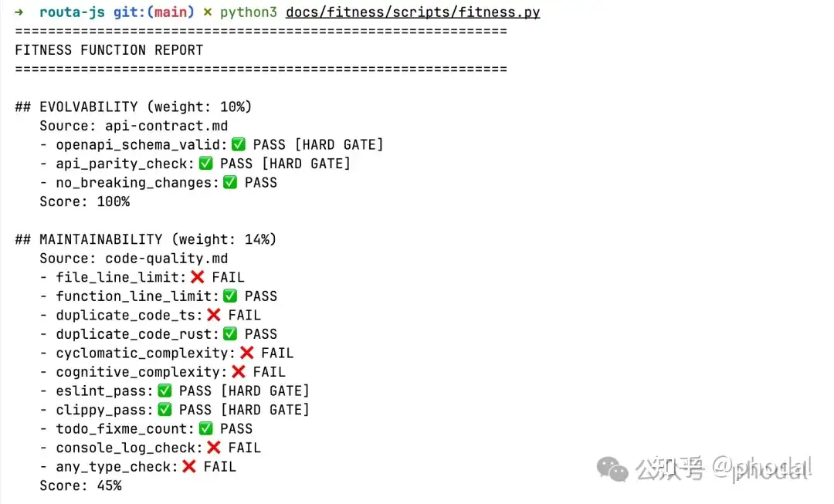Click the FITNESS FUNCTION REPORT title
Image resolution: width=834 pixels, height=504 pixels.
(x=109, y=50)
